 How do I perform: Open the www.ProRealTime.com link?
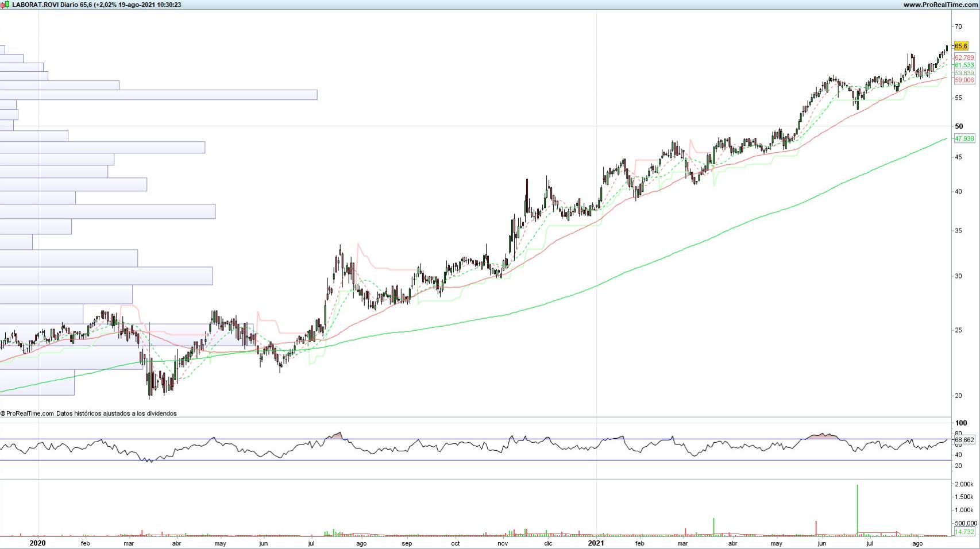(940, 5)
